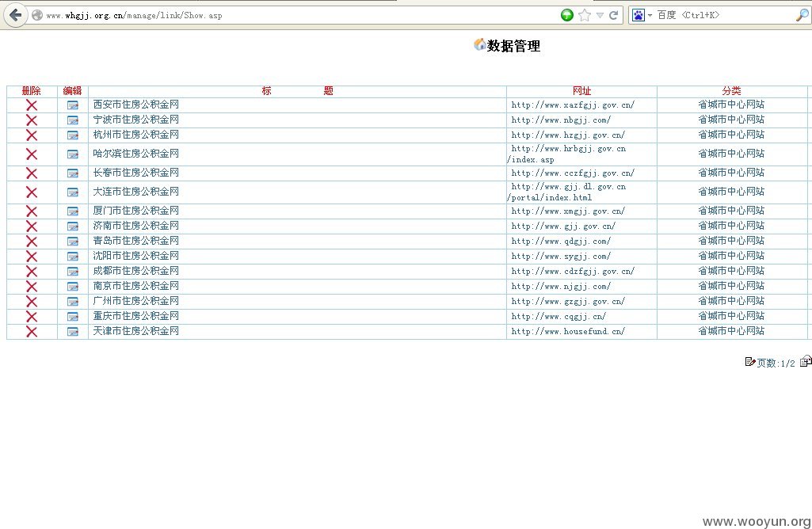Click the URL http://www.cqgjj.cn/
Screen dimensions: 812x529
(x=558, y=316)
